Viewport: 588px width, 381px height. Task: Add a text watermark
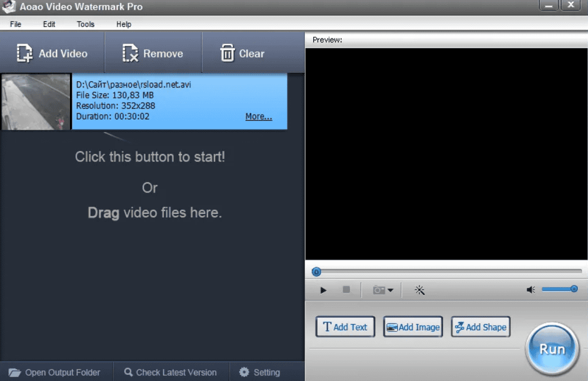(x=345, y=327)
